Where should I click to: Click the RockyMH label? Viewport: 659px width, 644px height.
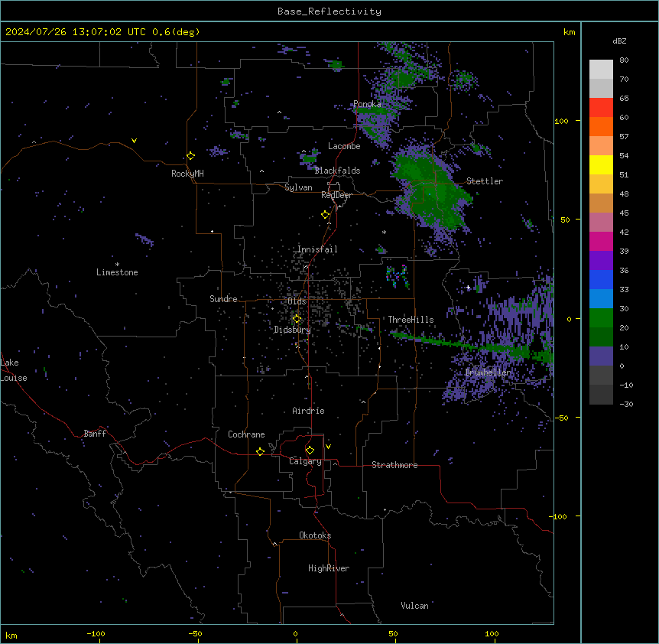click(187, 174)
